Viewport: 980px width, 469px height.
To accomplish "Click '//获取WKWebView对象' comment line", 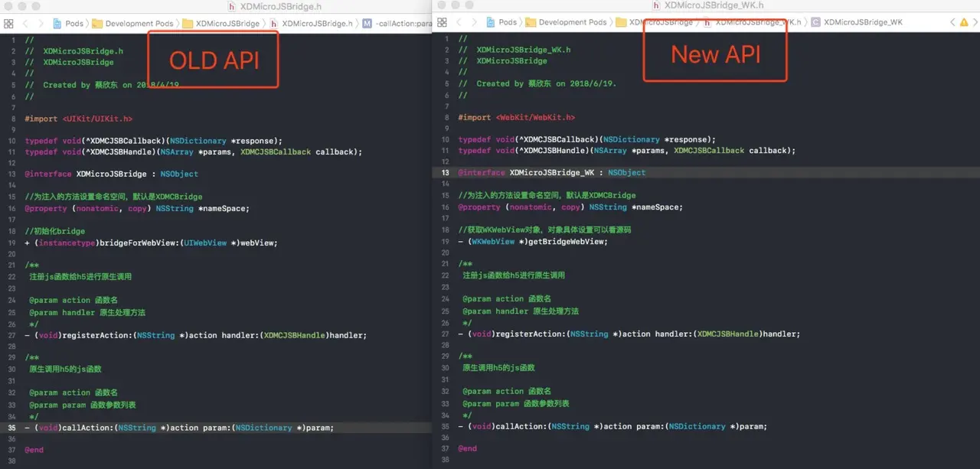I will click(544, 230).
